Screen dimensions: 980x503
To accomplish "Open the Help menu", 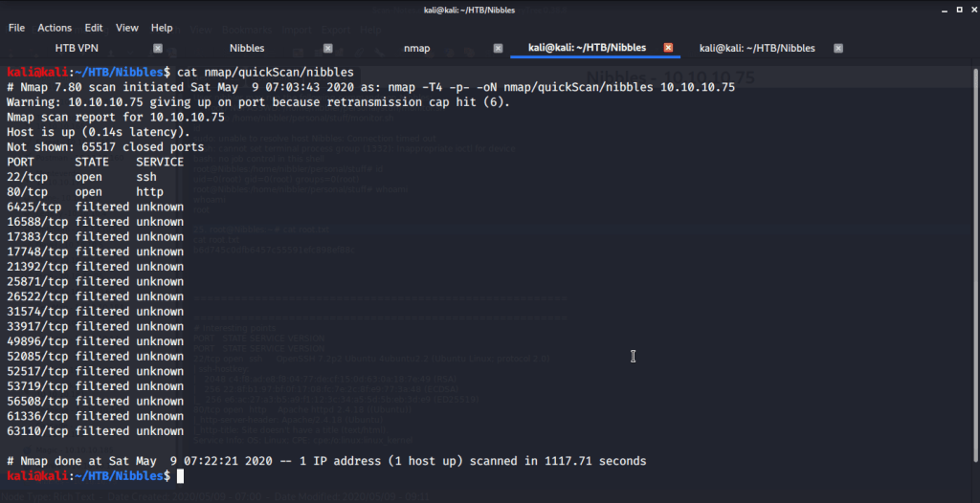I will (x=162, y=28).
